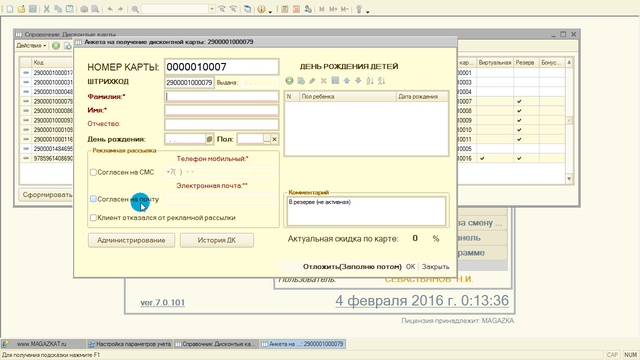Screen dimensions: 640x360
Task: Click the Sort ascending icon
Action: coord(370,81)
